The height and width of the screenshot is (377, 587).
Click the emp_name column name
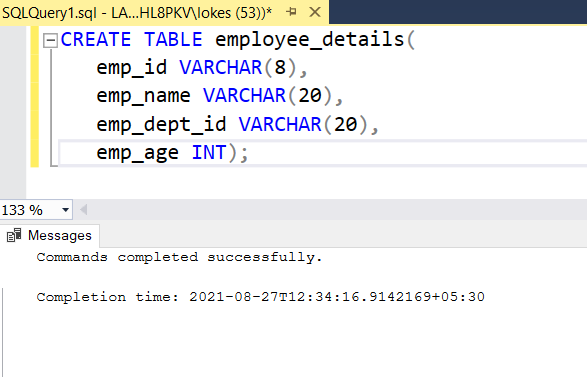(x=143, y=96)
